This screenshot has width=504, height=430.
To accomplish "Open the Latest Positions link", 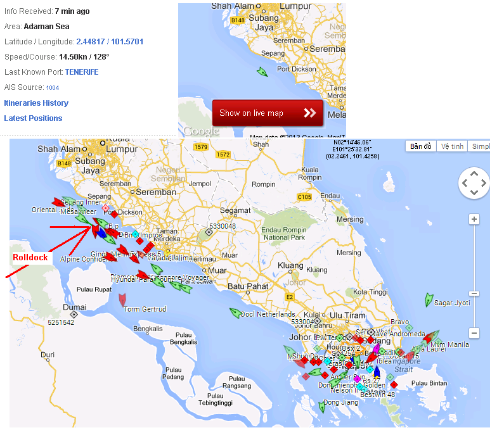I will 33,118.
